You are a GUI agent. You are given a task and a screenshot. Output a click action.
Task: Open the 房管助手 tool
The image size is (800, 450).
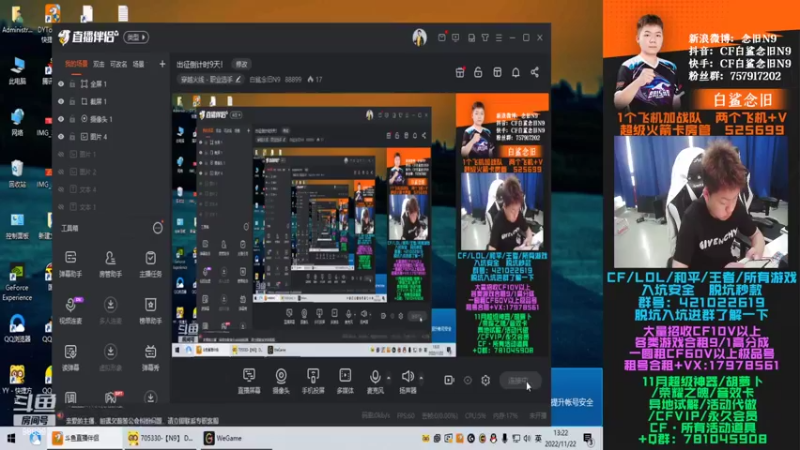pos(110,264)
